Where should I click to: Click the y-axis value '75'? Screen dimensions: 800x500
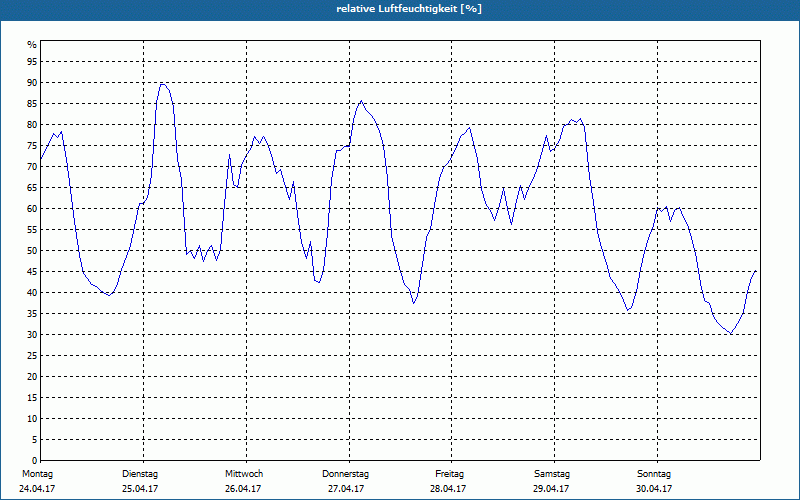(32, 145)
